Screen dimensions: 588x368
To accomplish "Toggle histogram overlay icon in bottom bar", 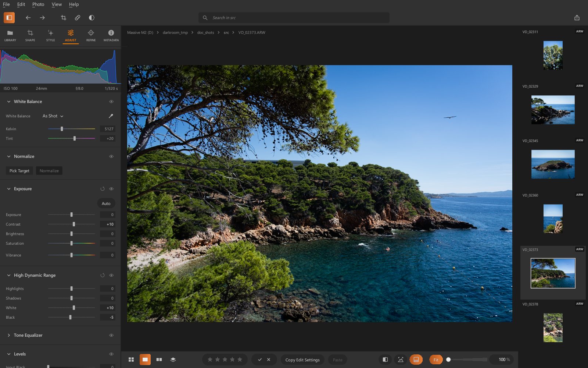I will pyautogui.click(x=401, y=360).
